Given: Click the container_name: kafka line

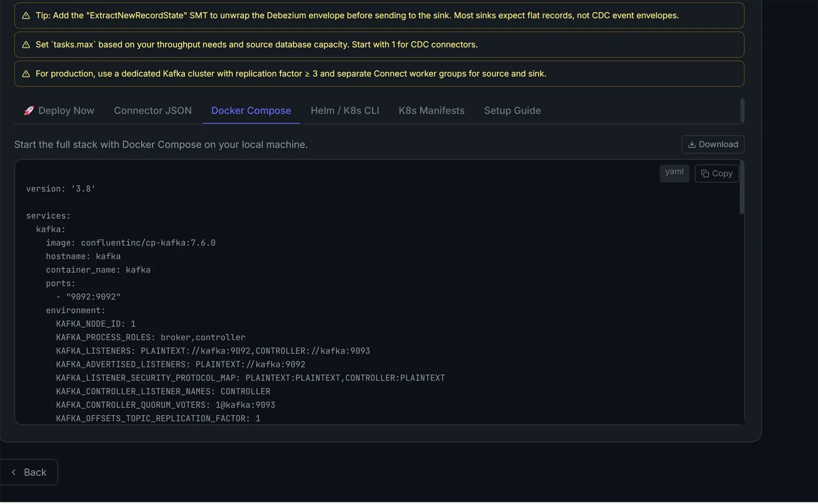Looking at the screenshot, I should (x=98, y=270).
